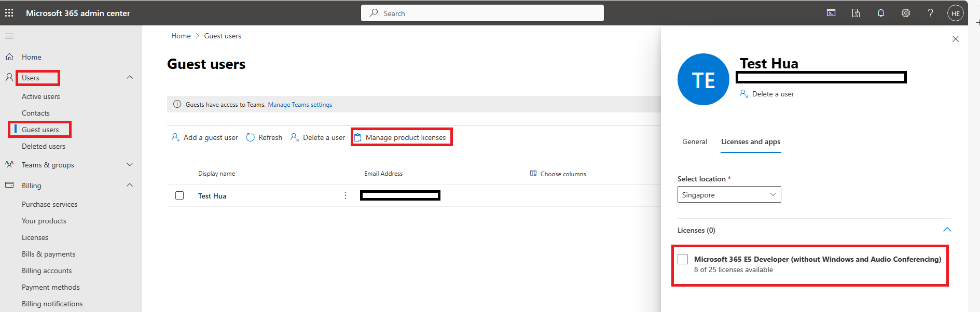Open Deleted users in sidebar
This screenshot has width=980, height=312.
click(x=44, y=146)
